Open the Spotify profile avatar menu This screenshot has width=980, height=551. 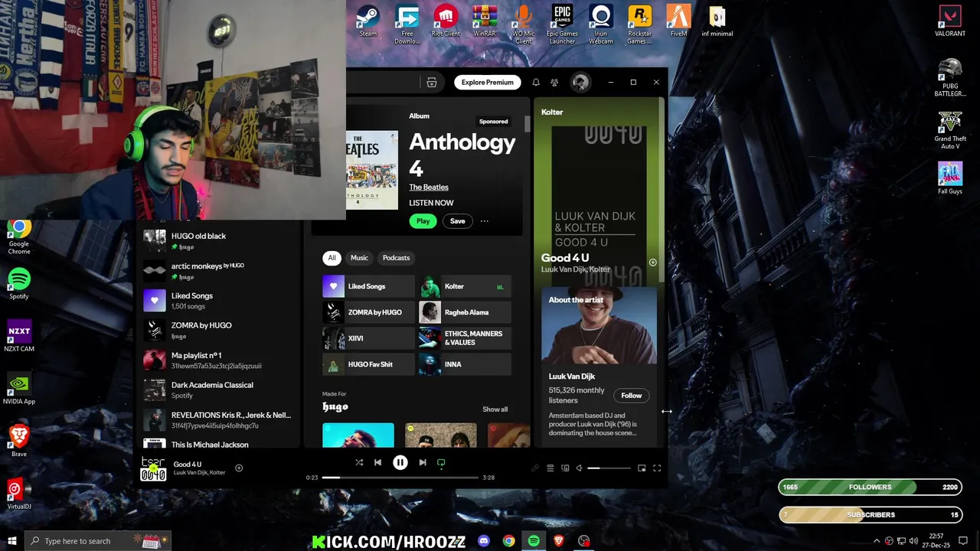(580, 83)
